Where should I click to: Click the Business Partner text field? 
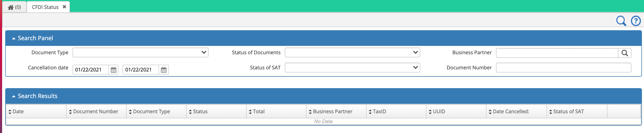557,53
